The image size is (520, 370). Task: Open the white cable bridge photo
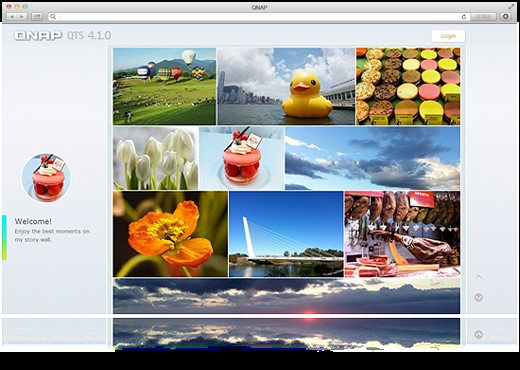[286, 234]
